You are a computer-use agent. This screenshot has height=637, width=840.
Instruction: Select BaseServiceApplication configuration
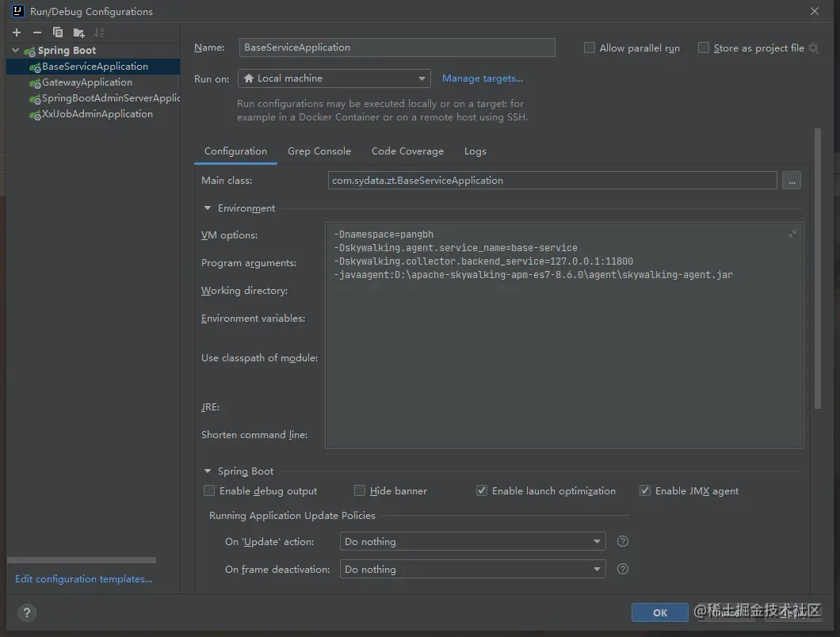[x=94, y=67]
